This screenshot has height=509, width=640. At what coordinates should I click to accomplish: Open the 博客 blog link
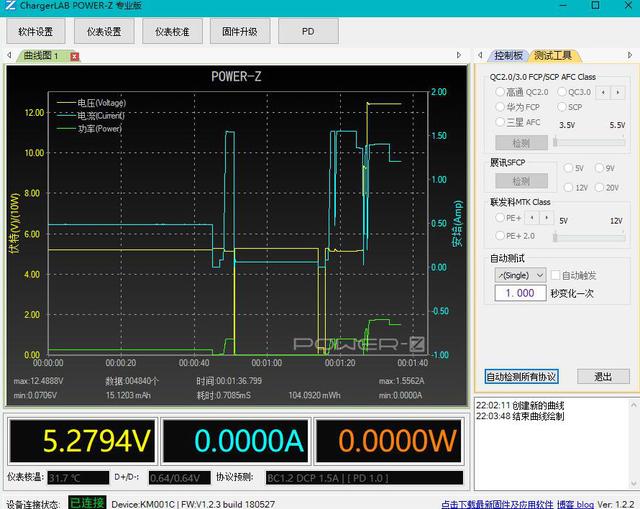[x=575, y=505]
